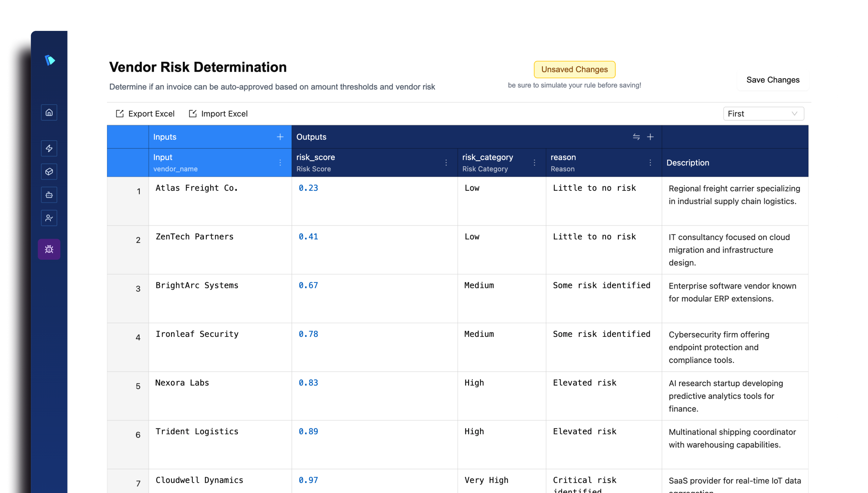Click the risk_category column header

point(502,163)
